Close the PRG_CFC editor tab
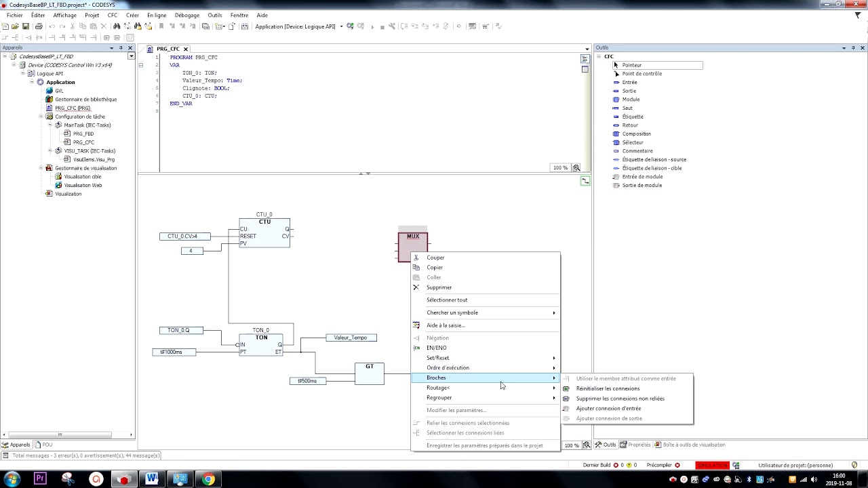This screenshot has width=868, height=488. pos(185,49)
